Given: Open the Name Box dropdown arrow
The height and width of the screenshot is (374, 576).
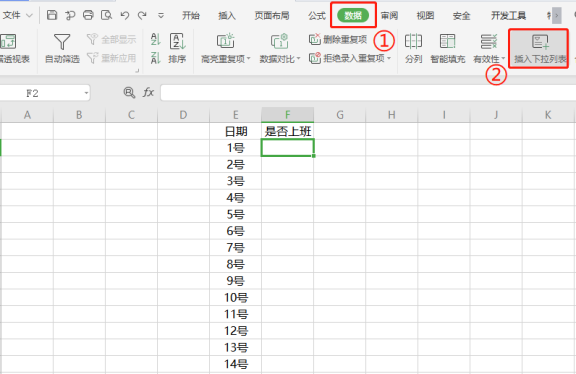Looking at the screenshot, I should point(86,93).
